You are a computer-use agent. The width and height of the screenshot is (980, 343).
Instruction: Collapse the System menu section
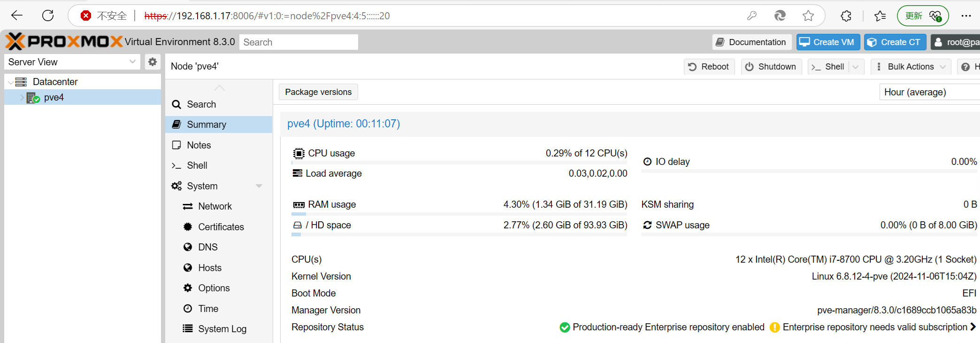(259, 186)
